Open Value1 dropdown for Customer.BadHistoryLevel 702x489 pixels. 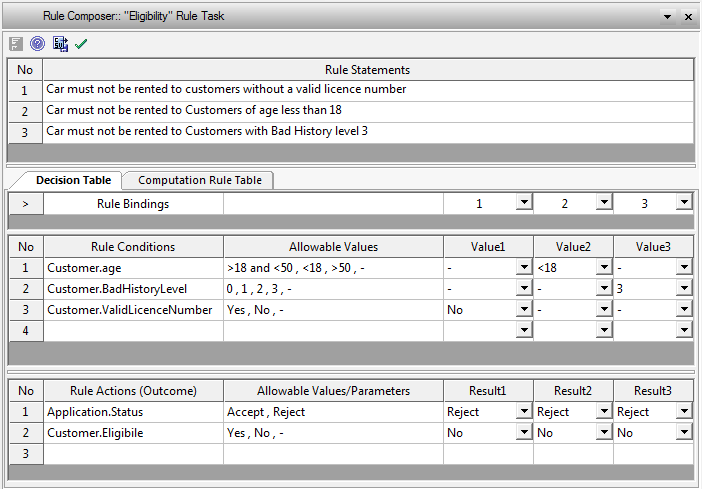(x=524, y=288)
